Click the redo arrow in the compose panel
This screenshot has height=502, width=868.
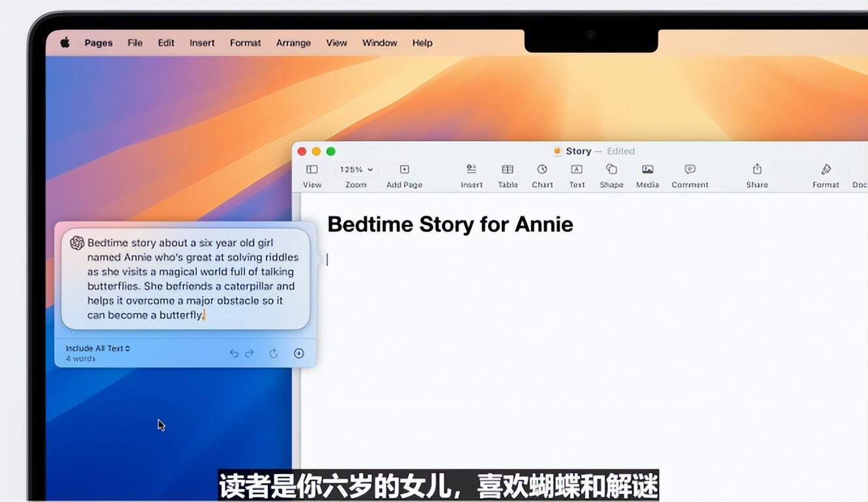pyautogui.click(x=249, y=353)
